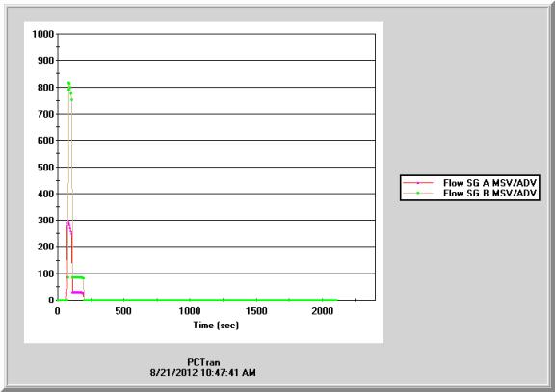The height and width of the screenshot is (392, 555).
Task: Click the PCTran chart footer title
Action: pyautogui.click(x=203, y=362)
